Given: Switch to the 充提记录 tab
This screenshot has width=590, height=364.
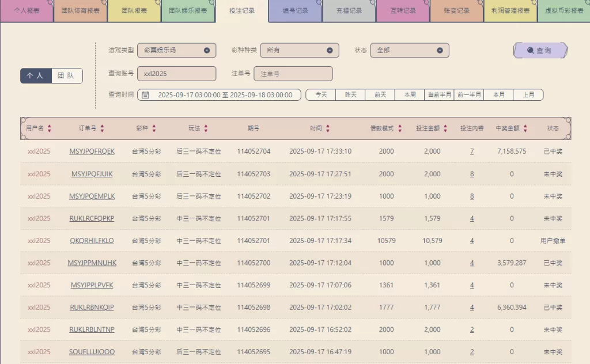Looking at the screenshot, I should (349, 11).
